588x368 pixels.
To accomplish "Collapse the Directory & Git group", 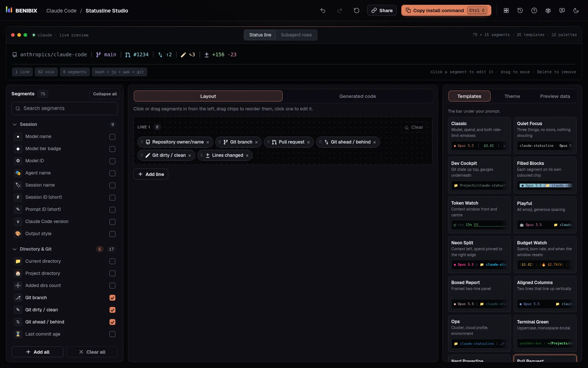I will tap(65, 249).
